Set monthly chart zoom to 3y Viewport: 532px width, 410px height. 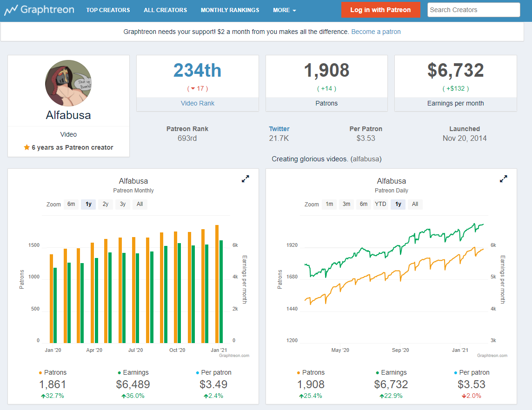coord(123,204)
